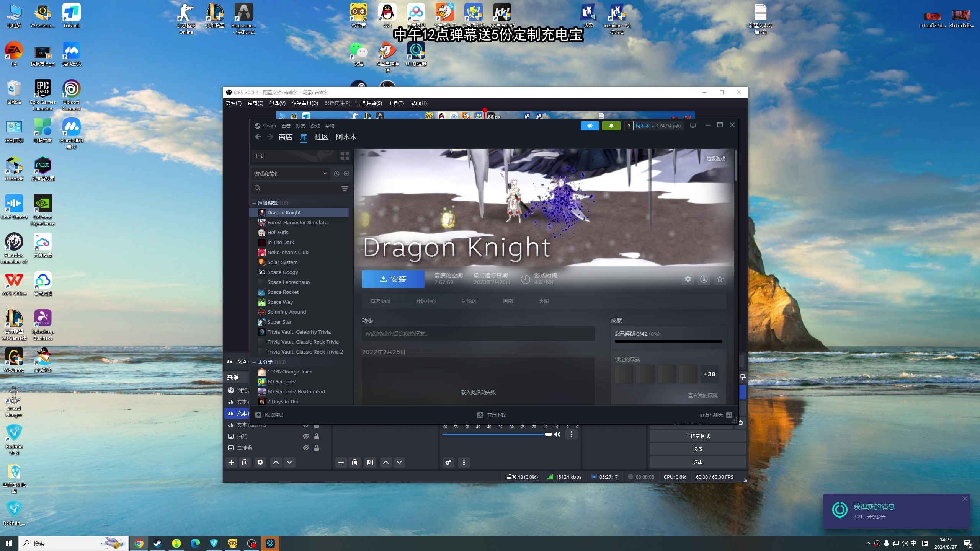The height and width of the screenshot is (551, 980).
Task: Toggle Steam notification settings bell
Action: point(611,126)
